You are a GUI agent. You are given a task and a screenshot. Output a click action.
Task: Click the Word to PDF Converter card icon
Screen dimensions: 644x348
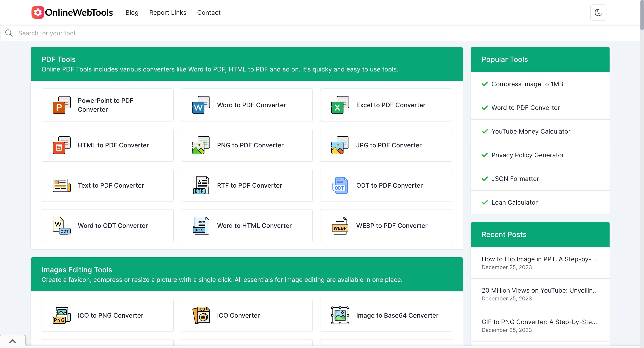(201, 105)
